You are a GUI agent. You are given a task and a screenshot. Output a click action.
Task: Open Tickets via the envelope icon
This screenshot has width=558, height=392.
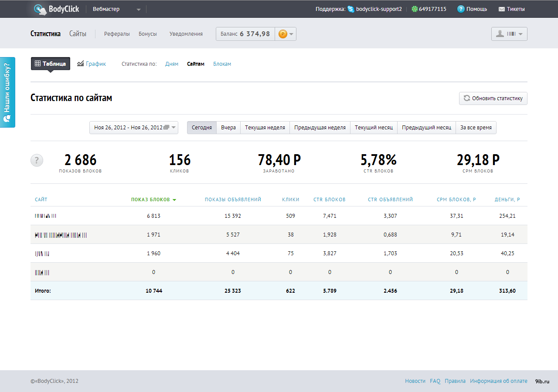click(501, 9)
